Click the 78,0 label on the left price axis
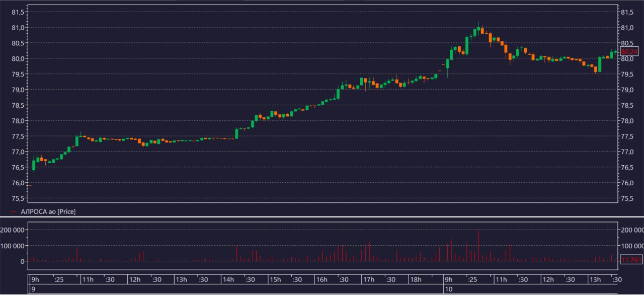Viewport: 644px width, 295px height. (17, 121)
